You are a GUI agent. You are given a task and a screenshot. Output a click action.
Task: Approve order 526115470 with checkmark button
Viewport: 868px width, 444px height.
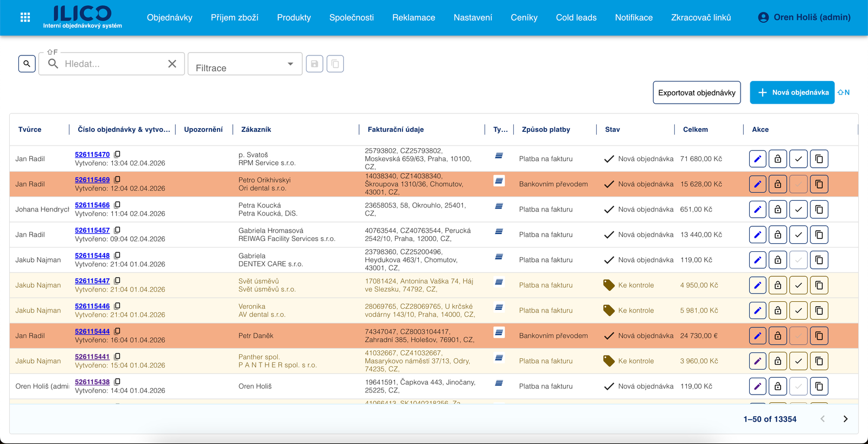[798, 159]
